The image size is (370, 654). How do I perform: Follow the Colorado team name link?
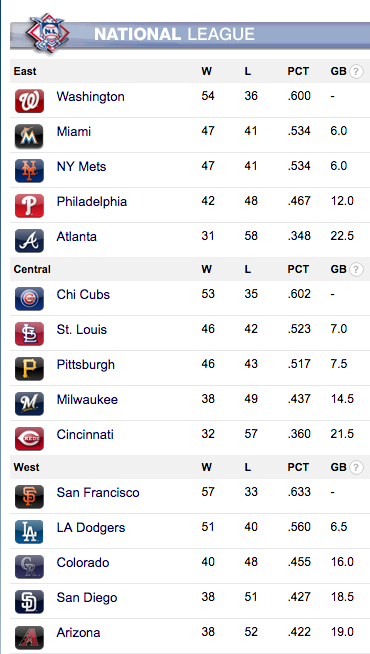pos(83,563)
